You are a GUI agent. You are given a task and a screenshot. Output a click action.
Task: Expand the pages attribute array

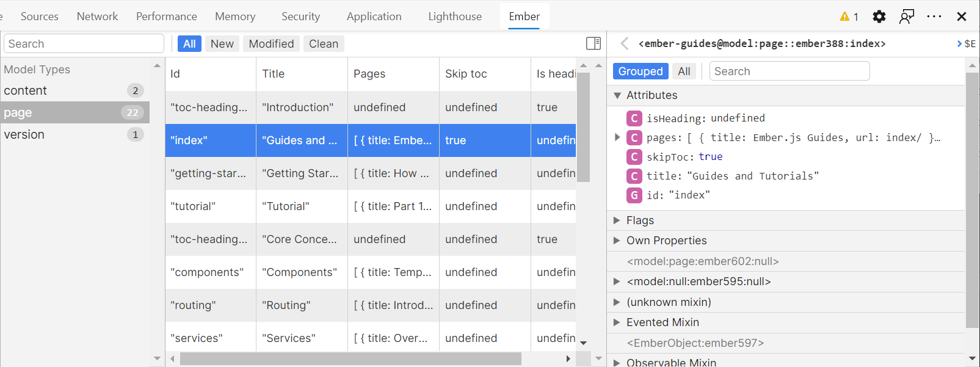(x=617, y=137)
